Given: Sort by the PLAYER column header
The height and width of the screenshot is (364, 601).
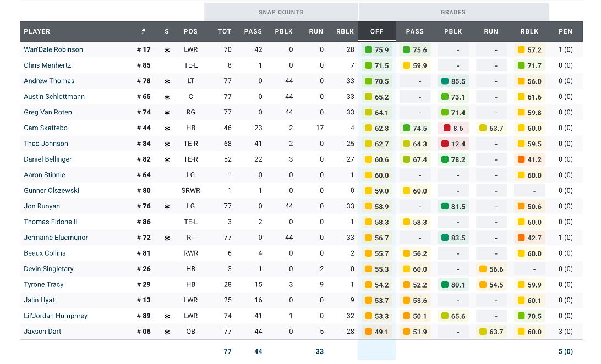Looking at the screenshot, I should (x=37, y=31).
